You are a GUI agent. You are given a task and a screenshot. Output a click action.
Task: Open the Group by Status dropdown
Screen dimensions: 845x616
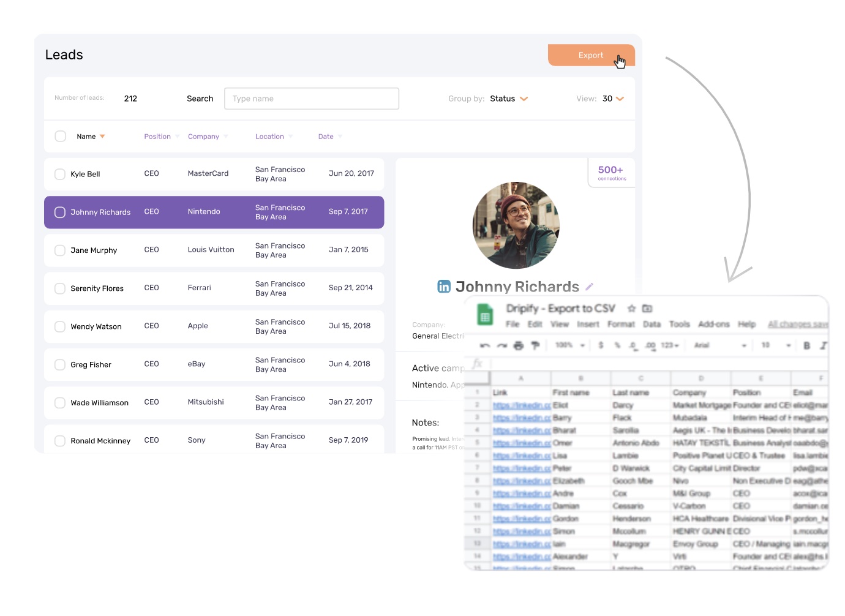[x=509, y=99]
